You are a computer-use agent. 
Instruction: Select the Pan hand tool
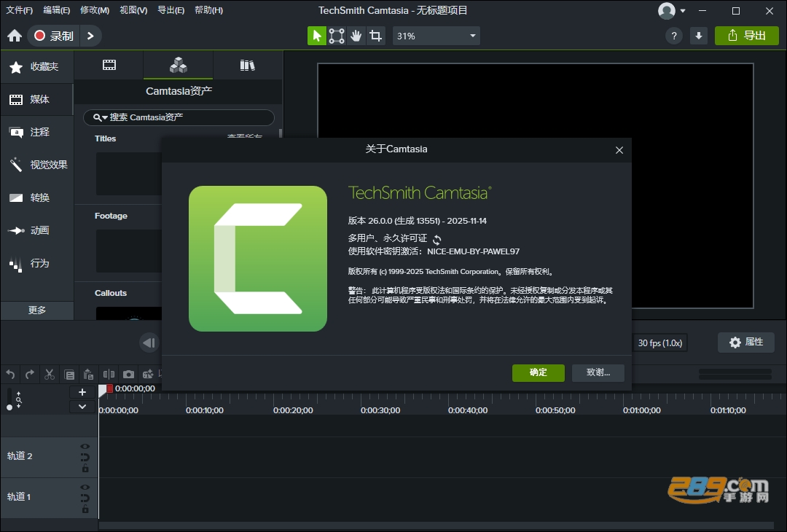356,36
